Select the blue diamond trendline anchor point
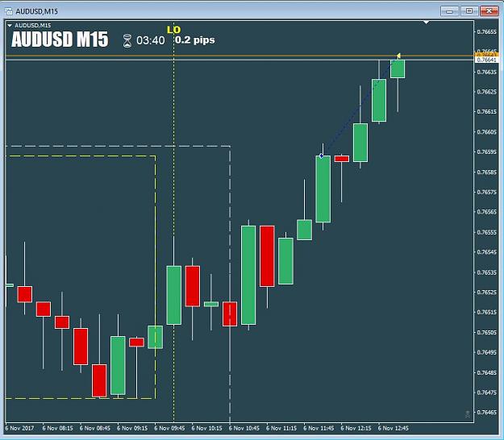The width and height of the screenshot is (504, 440). (322, 156)
